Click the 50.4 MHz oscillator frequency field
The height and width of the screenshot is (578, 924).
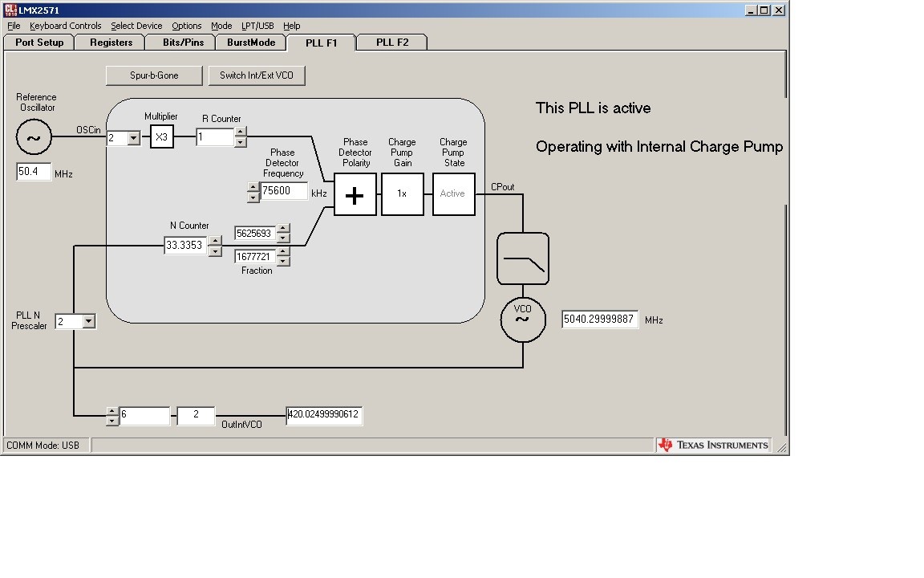(34, 172)
